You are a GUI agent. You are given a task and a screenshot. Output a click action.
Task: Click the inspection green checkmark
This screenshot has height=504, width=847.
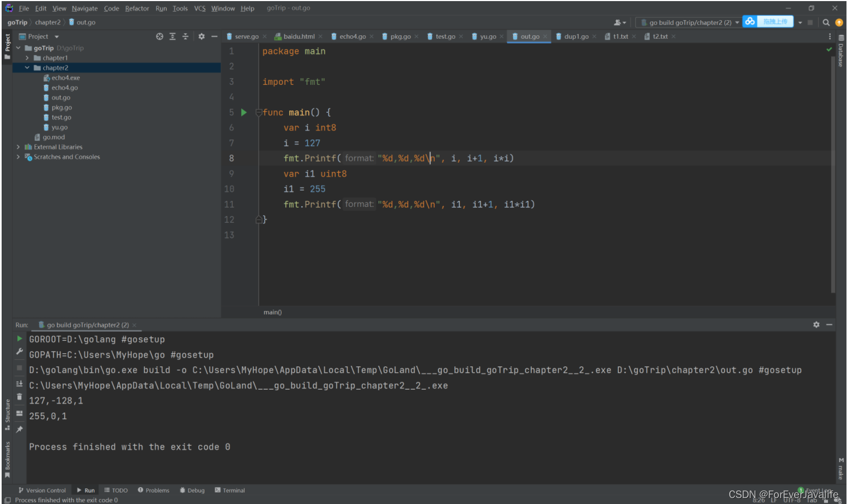(829, 50)
